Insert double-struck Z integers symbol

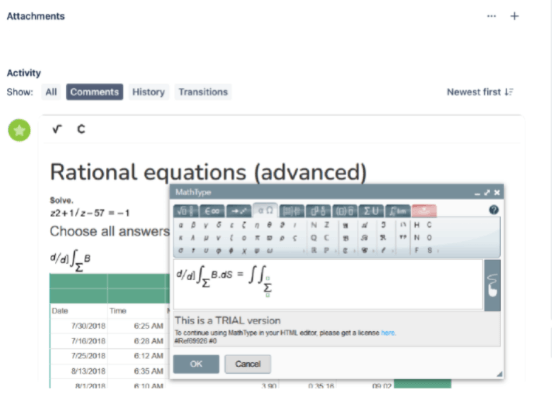tap(327, 225)
